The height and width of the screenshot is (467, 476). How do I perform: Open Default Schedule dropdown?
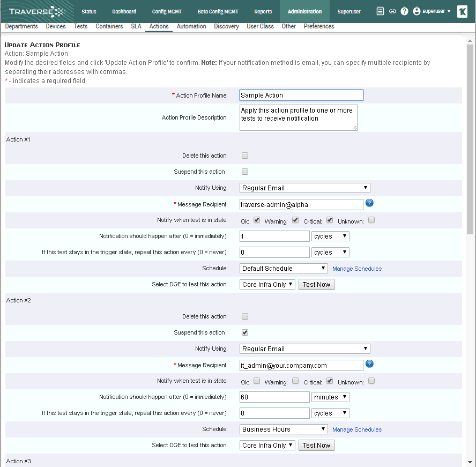click(284, 269)
